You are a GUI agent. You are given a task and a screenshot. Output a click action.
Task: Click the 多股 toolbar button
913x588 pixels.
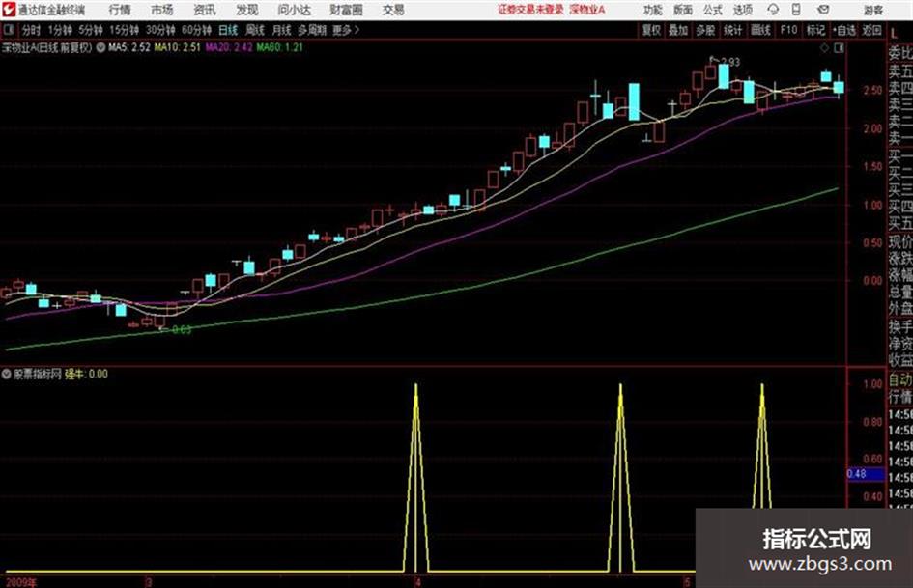pyautogui.click(x=705, y=30)
